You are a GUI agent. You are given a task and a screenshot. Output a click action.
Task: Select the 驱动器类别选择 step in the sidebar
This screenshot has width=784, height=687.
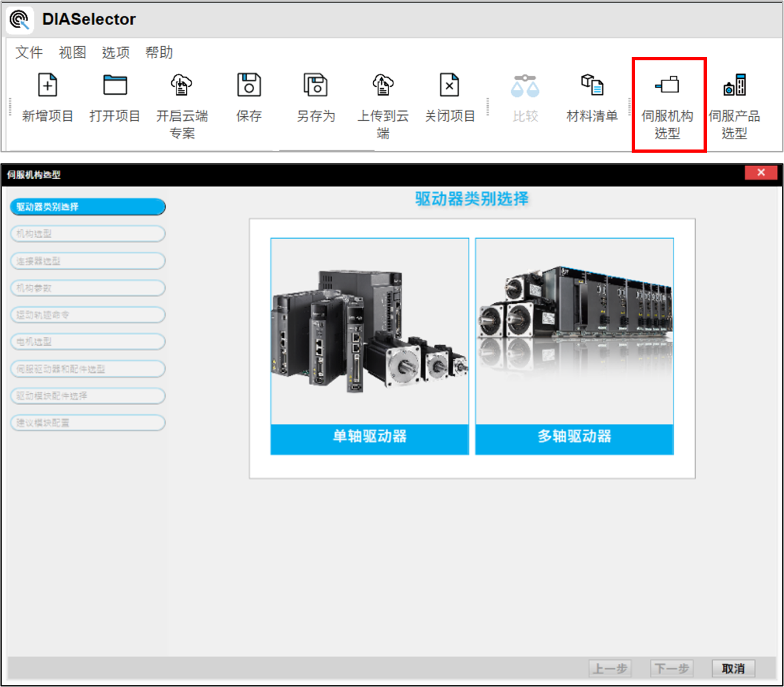[88, 207]
